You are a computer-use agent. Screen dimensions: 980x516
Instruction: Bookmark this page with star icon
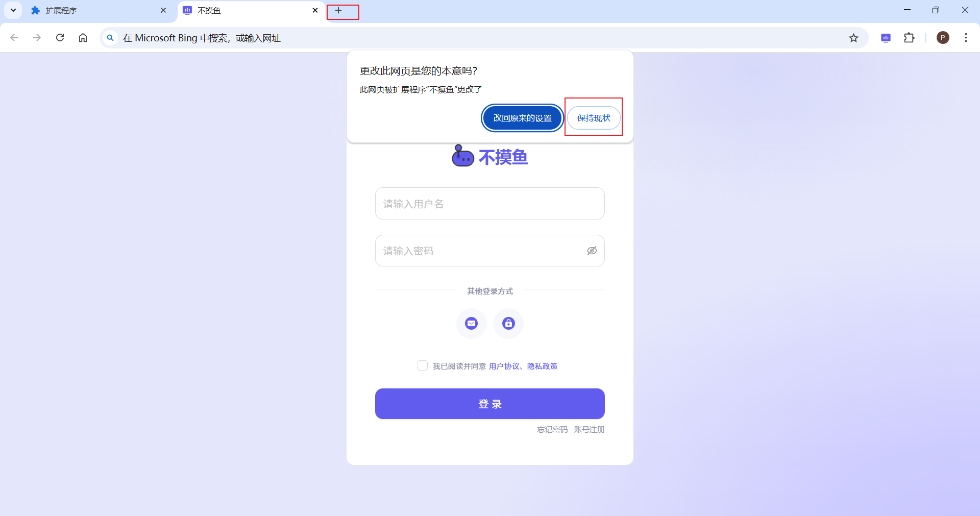853,38
